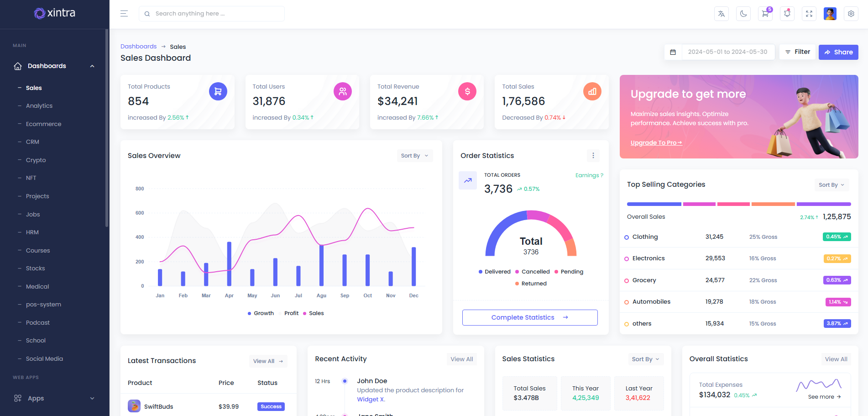
Task: Enter fullscreen mode icon
Action: (x=809, y=14)
